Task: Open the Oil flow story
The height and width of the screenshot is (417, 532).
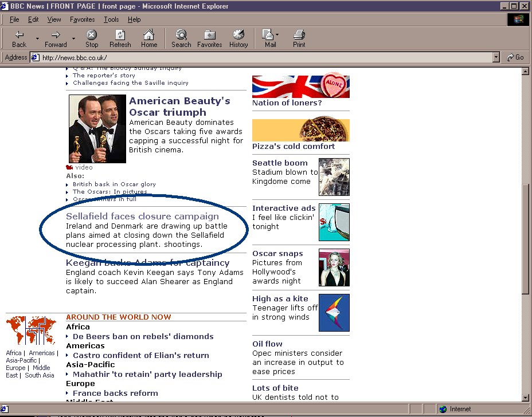Action: [267, 344]
